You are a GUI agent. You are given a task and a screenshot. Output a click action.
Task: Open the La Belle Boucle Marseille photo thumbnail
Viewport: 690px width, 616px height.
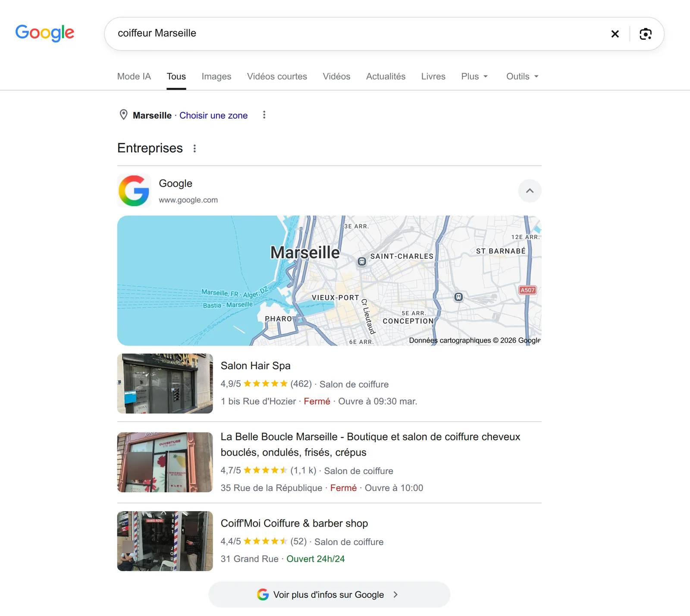pos(165,462)
